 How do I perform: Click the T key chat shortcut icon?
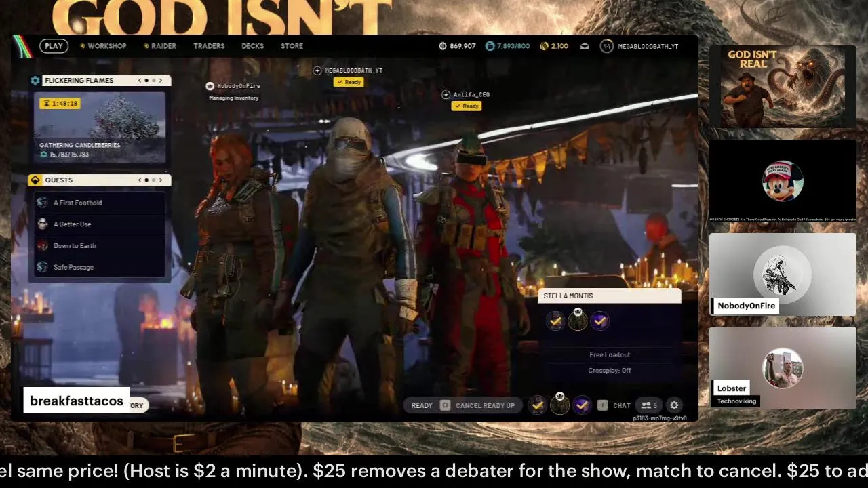[602, 405]
